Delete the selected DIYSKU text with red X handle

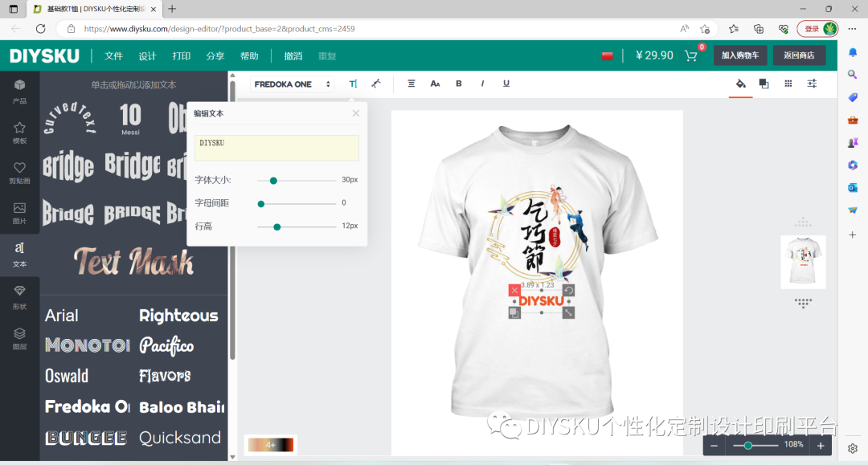[x=514, y=290]
